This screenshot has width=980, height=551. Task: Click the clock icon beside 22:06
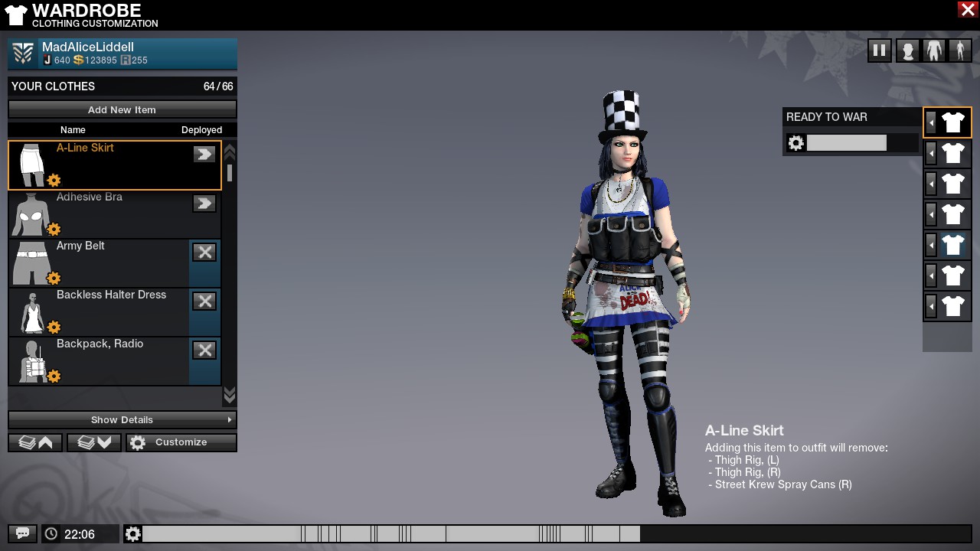coord(51,533)
